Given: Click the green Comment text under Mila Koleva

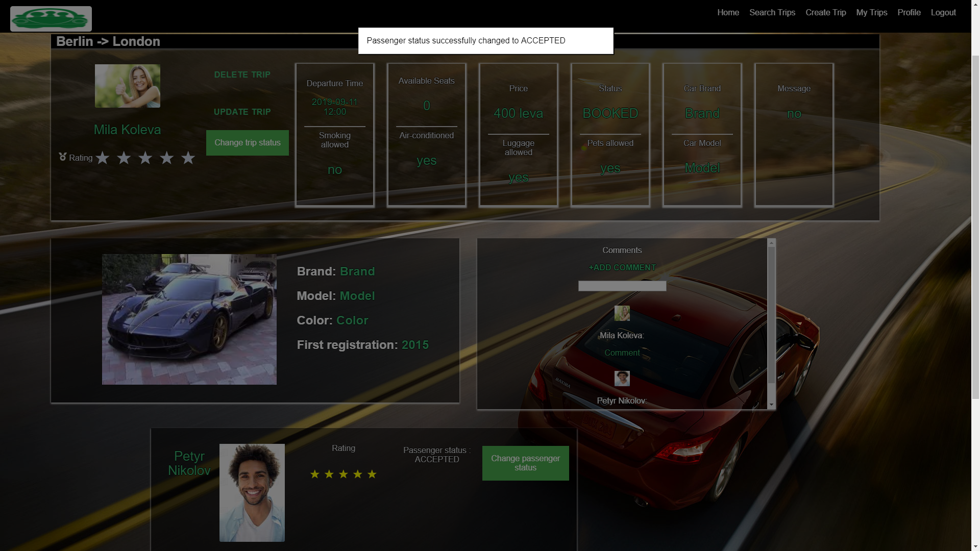Looking at the screenshot, I should click(622, 353).
